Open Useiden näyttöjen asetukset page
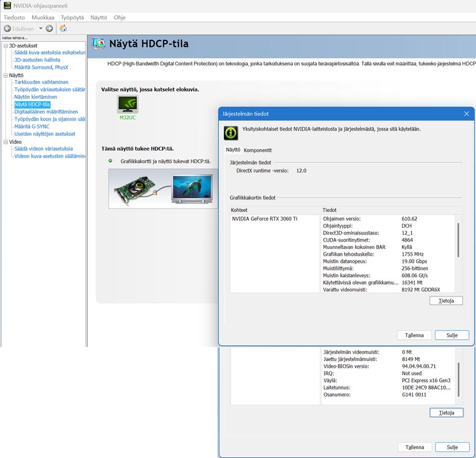 [45, 134]
